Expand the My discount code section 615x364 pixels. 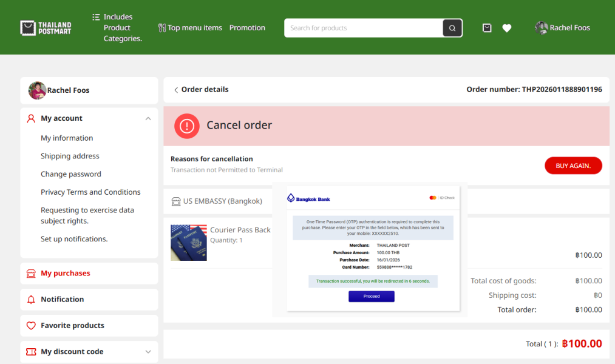coord(148,352)
